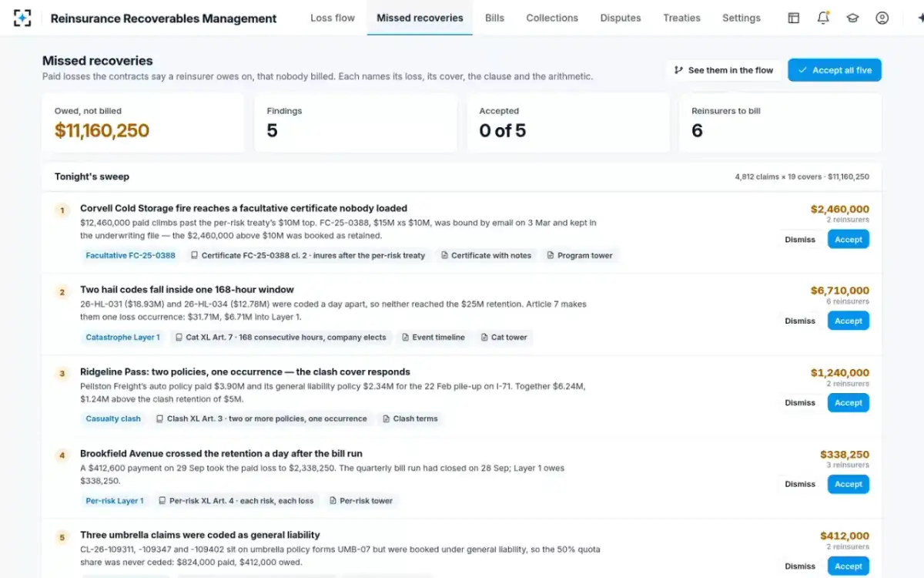
Task: Dismiss the Brookfield Avenue finding
Action: pos(800,484)
